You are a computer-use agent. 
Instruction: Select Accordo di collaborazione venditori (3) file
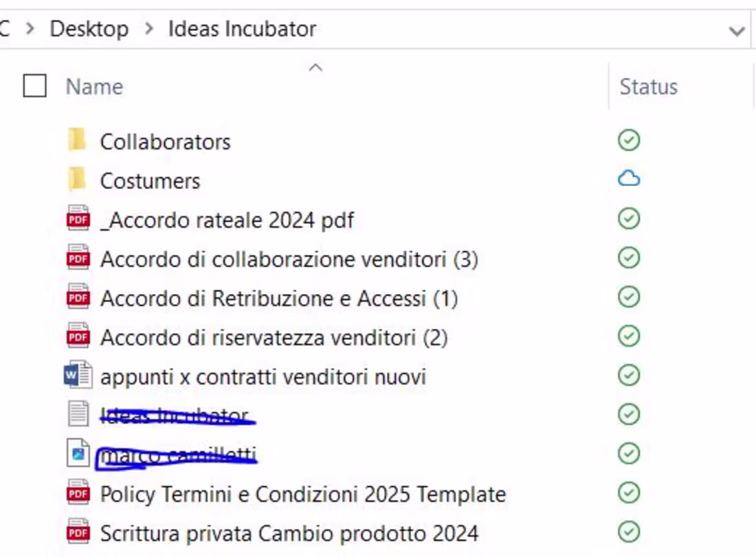tap(289, 259)
